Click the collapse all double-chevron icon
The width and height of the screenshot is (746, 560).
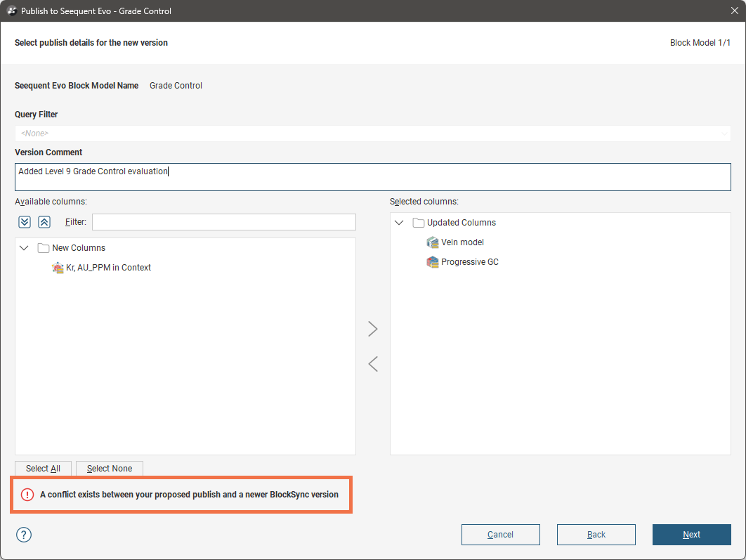point(44,222)
